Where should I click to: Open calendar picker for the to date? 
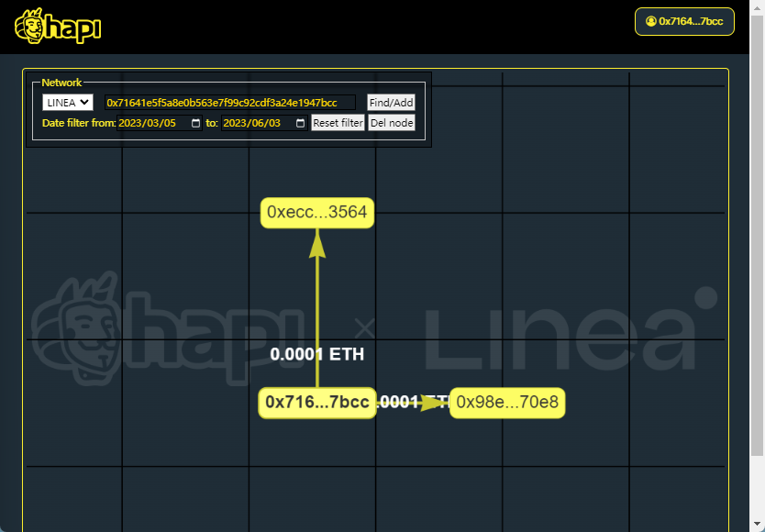point(301,123)
